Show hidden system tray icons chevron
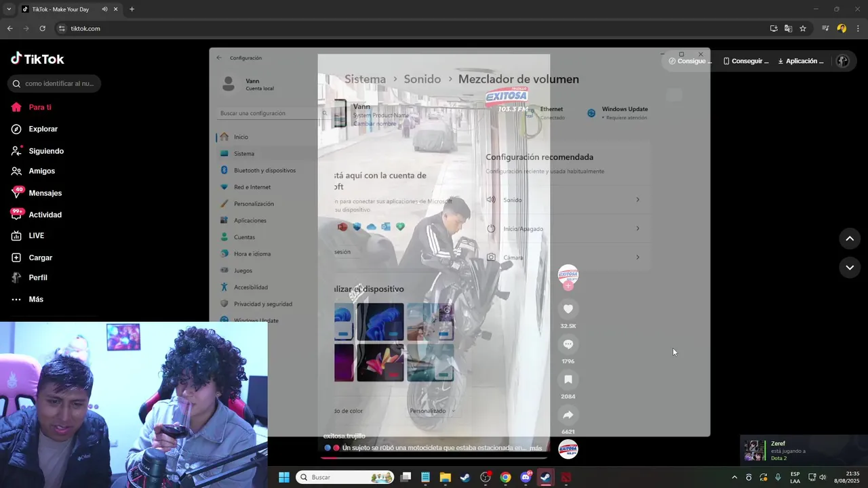868x488 pixels. [x=734, y=477]
